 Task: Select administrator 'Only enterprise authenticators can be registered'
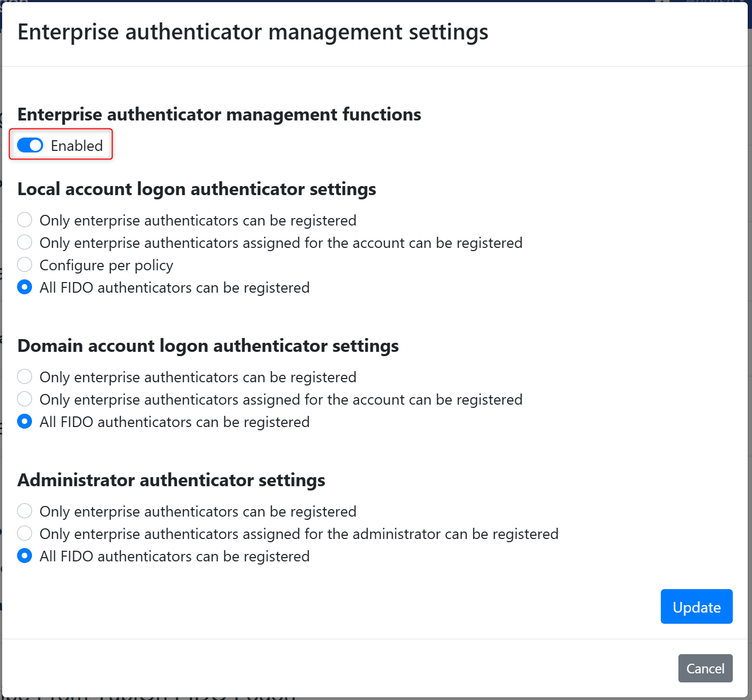[x=25, y=511]
